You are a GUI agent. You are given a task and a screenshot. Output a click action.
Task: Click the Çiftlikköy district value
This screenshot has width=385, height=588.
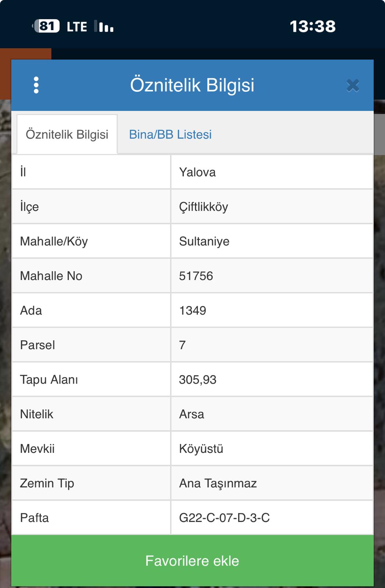click(203, 207)
